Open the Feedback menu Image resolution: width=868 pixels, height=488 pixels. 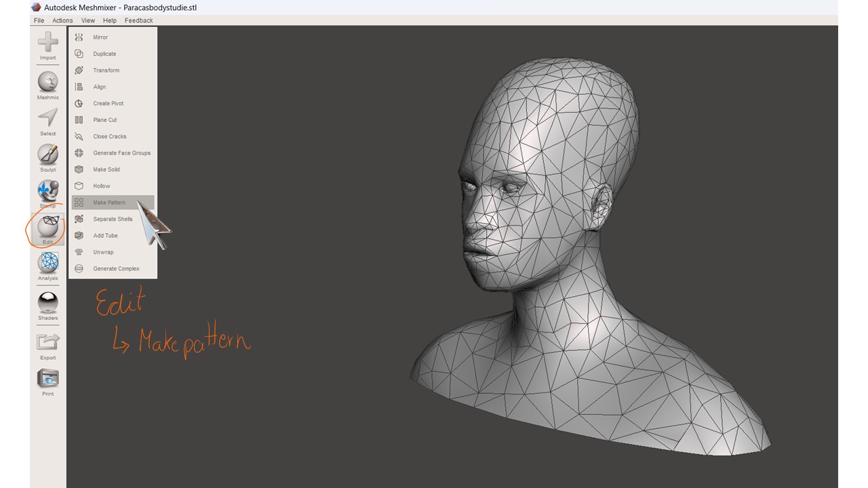point(138,20)
